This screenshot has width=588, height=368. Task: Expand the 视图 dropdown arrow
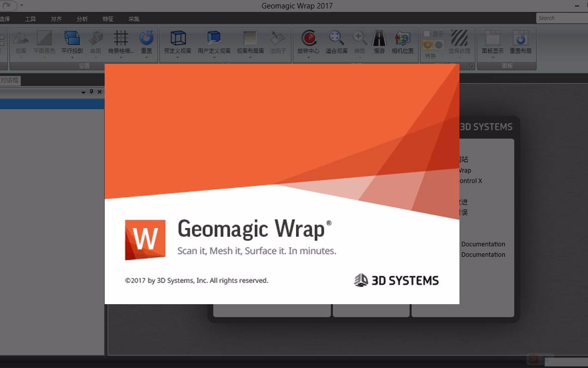(21, 57)
